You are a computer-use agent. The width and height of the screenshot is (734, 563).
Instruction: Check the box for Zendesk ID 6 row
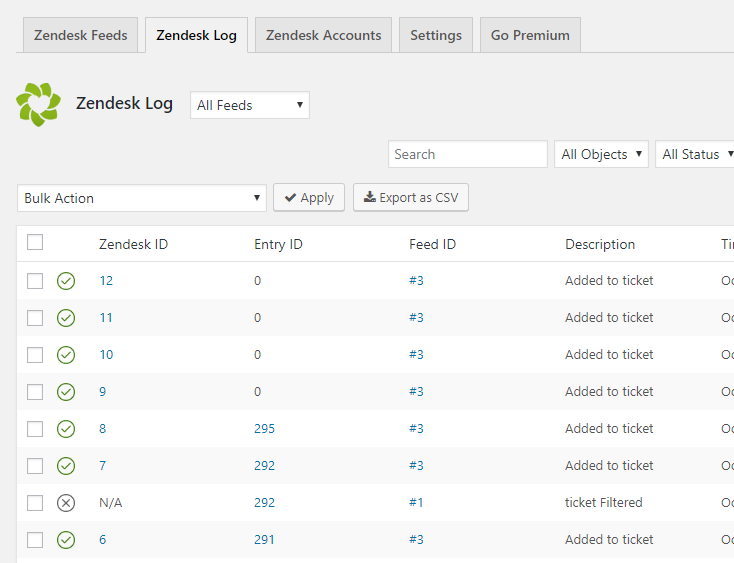click(x=35, y=540)
